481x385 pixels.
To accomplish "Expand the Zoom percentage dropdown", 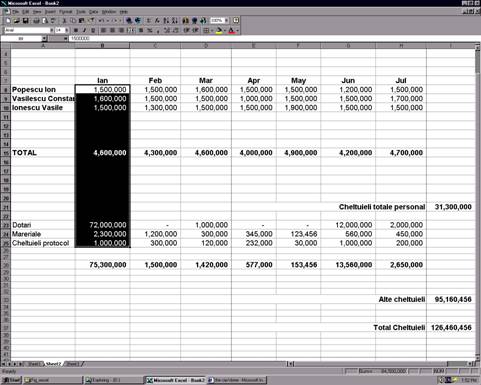I will click(x=226, y=21).
